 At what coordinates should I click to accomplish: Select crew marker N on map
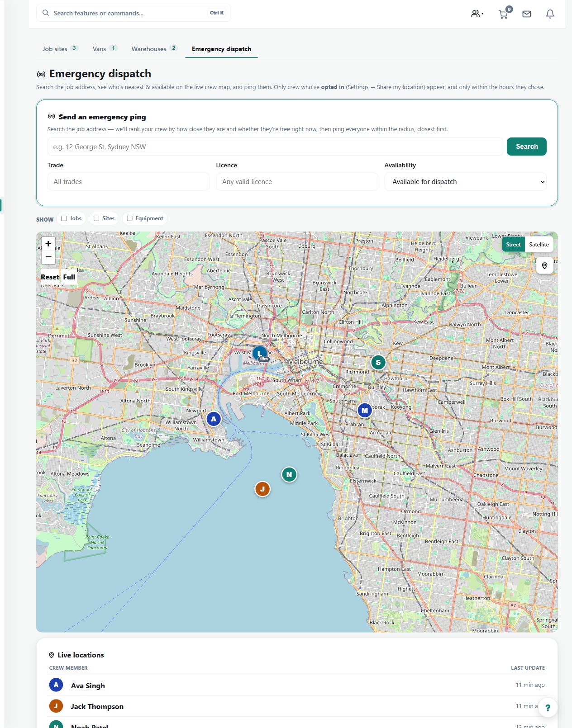pos(289,474)
